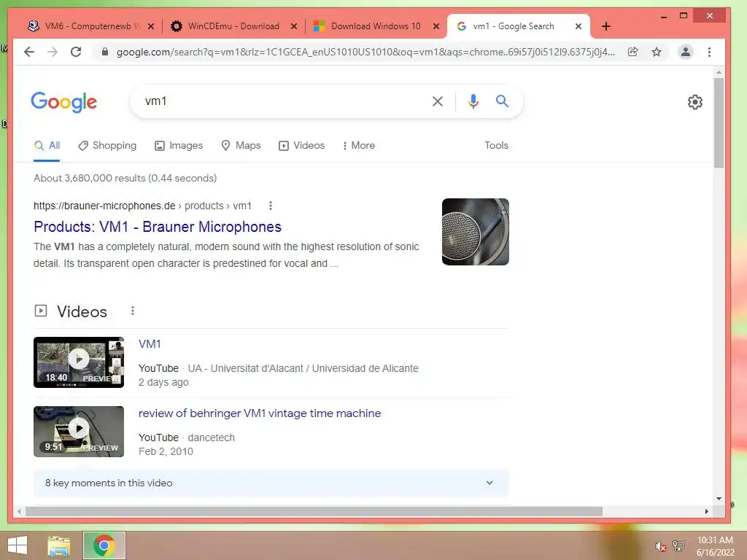Click the Brauner microphone thumbnail image
This screenshot has height=560, width=747.
click(x=476, y=232)
